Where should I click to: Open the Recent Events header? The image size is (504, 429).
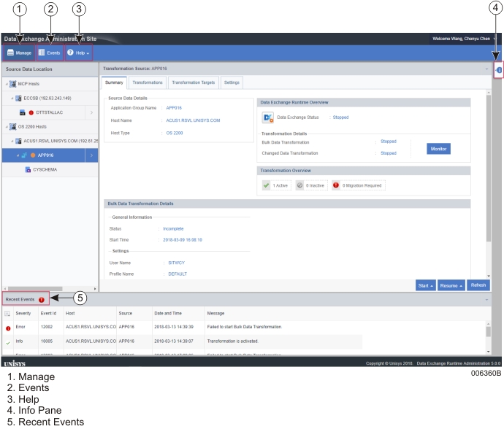[x=26, y=299]
